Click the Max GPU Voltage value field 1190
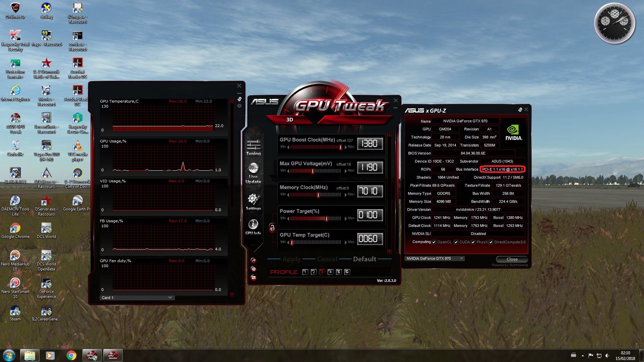The image size is (644, 362). pos(370,167)
